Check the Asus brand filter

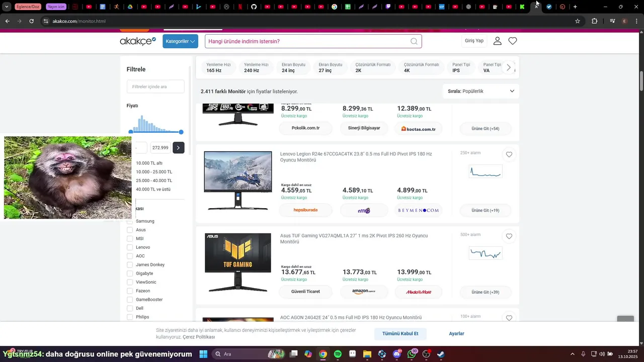pos(130,230)
